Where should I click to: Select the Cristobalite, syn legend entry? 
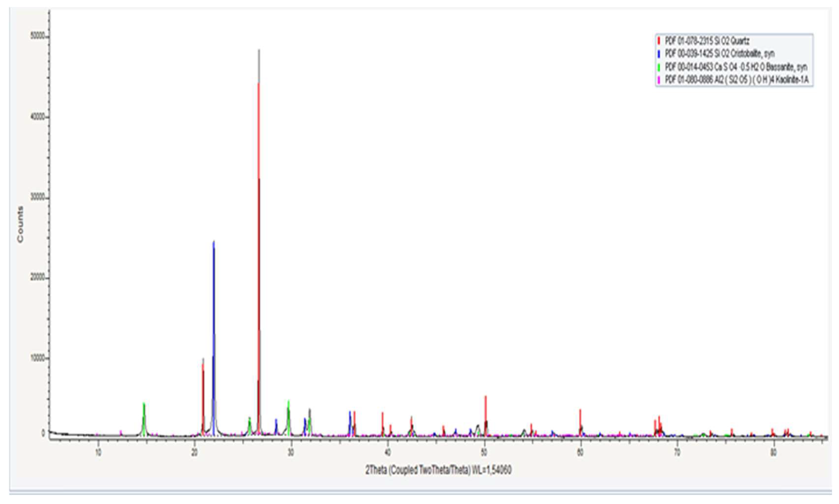pos(719,54)
